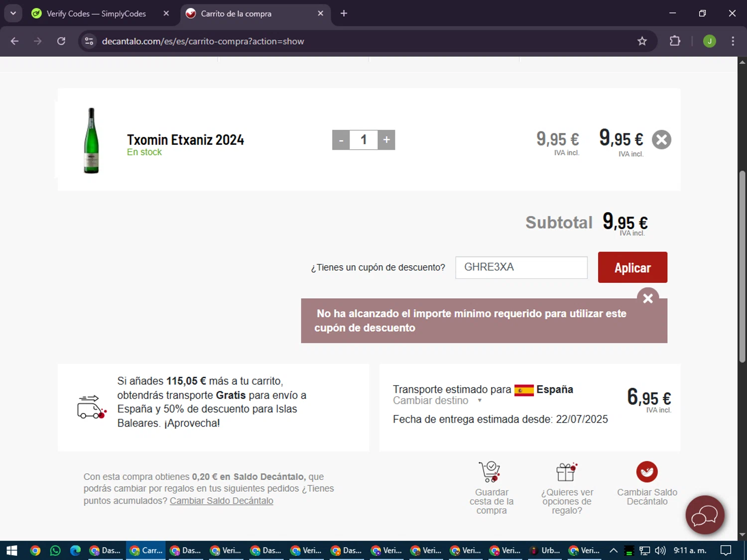Dismiss the minimum amount error message
This screenshot has width=747, height=560.
click(x=648, y=298)
